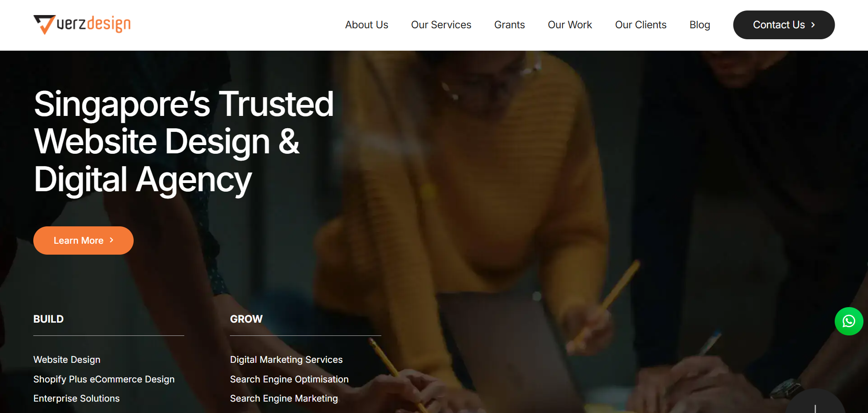Click the chevron on Learn More button
This screenshot has height=413, width=868.
click(x=111, y=240)
